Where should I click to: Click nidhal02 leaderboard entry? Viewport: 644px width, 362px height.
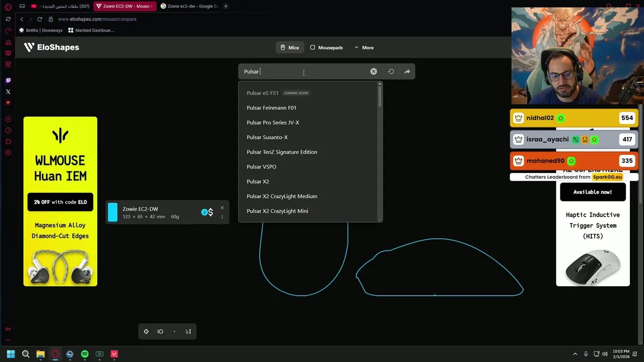574,118
